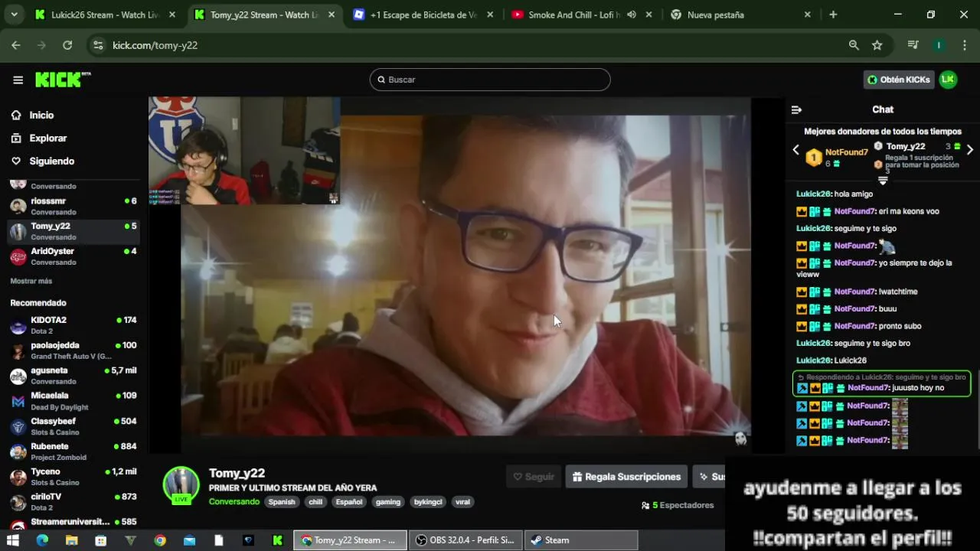980x551 pixels.
Task: Focus the Buscar search field
Action: [x=490, y=80]
